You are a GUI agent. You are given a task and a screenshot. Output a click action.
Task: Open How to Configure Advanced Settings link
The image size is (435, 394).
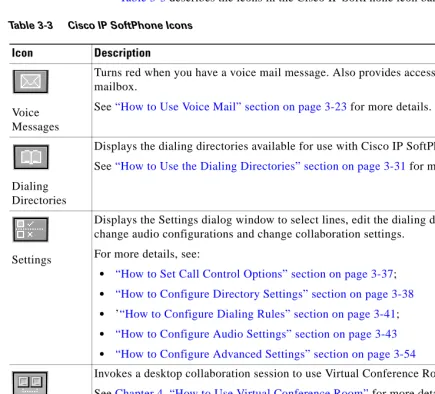[x=265, y=354]
